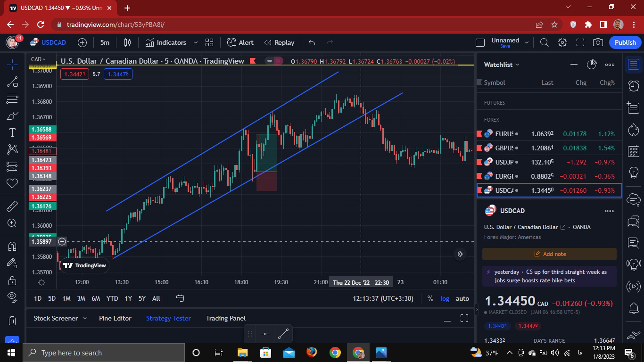Take chart snapshot with camera icon
Image resolution: width=644 pixels, height=362 pixels.
click(598, 42)
